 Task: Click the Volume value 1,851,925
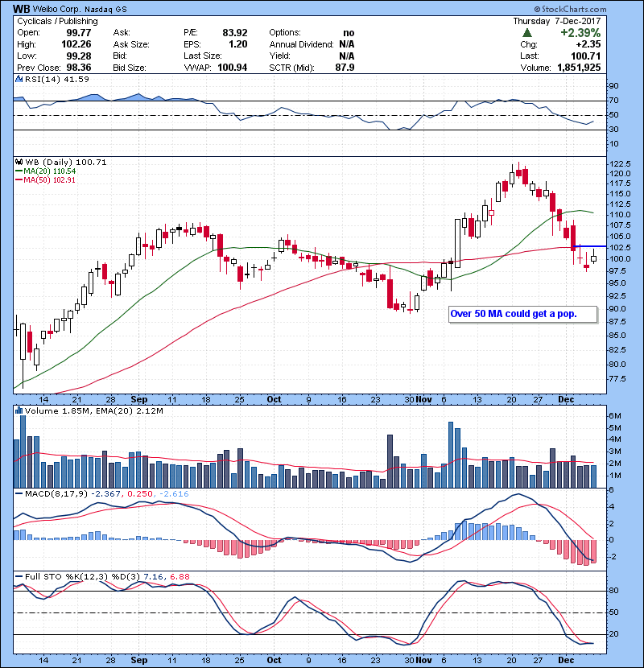coord(579,68)
